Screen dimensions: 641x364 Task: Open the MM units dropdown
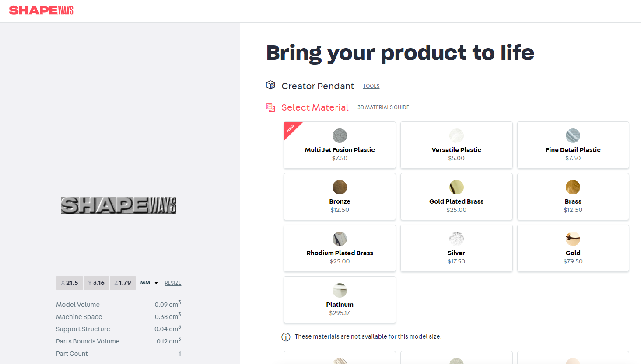[x=149, y=283]
